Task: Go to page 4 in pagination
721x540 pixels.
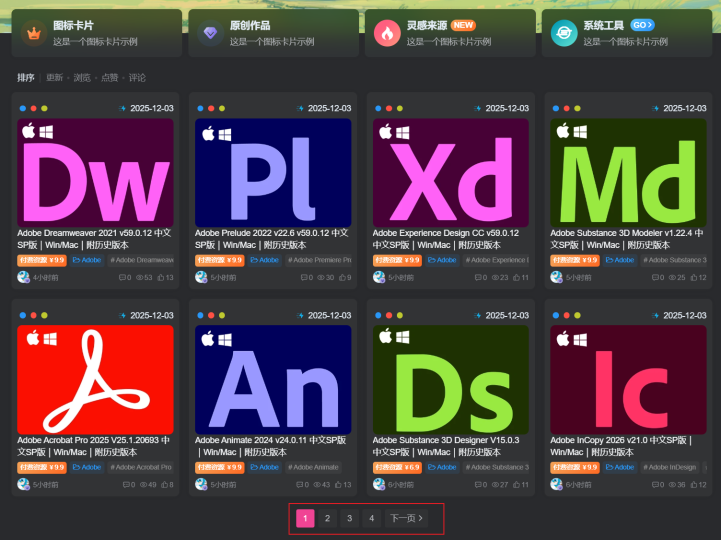Action: (x=371, y=518)
